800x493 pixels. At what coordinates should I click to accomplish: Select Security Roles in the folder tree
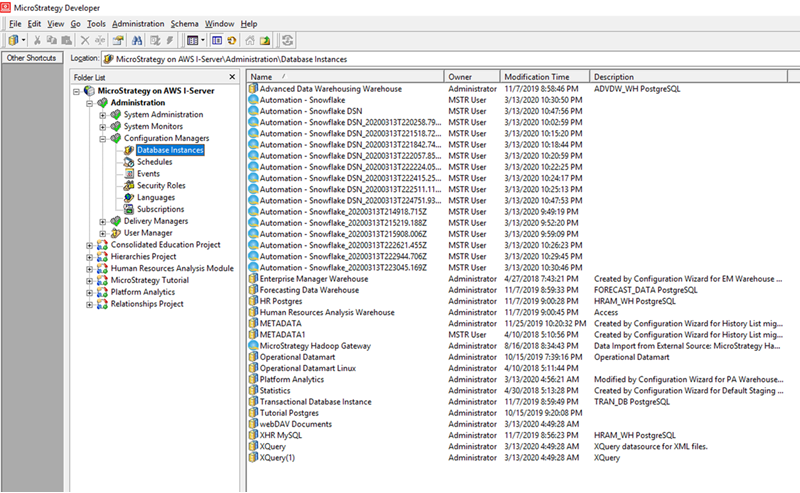point(159,186)
